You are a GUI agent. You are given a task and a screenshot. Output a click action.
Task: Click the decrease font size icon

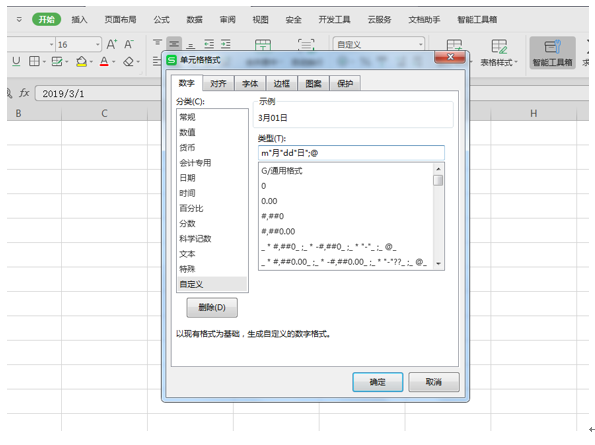tap(129, 44)
